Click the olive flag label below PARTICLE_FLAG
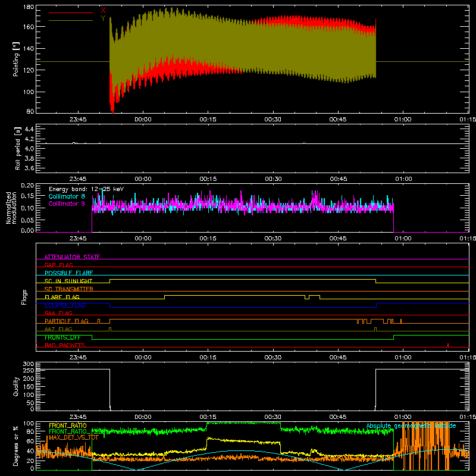The image size is (476, 476). click(x=58, y=329)
